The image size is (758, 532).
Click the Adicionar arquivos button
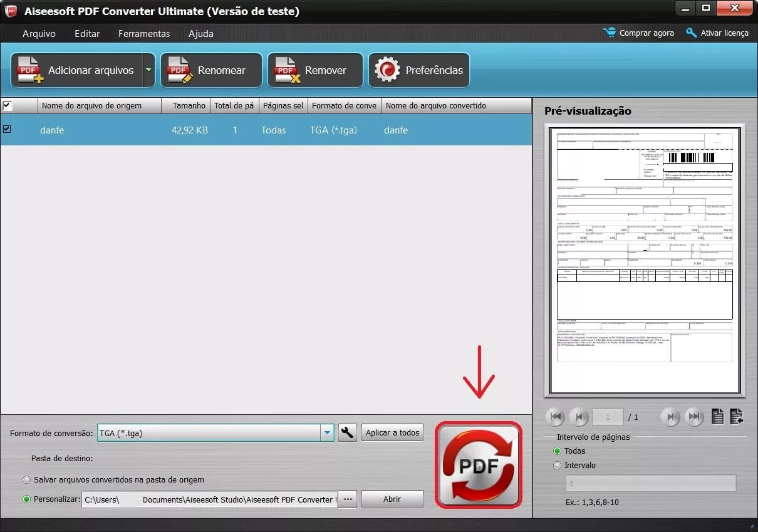click(x=76, y=70)
